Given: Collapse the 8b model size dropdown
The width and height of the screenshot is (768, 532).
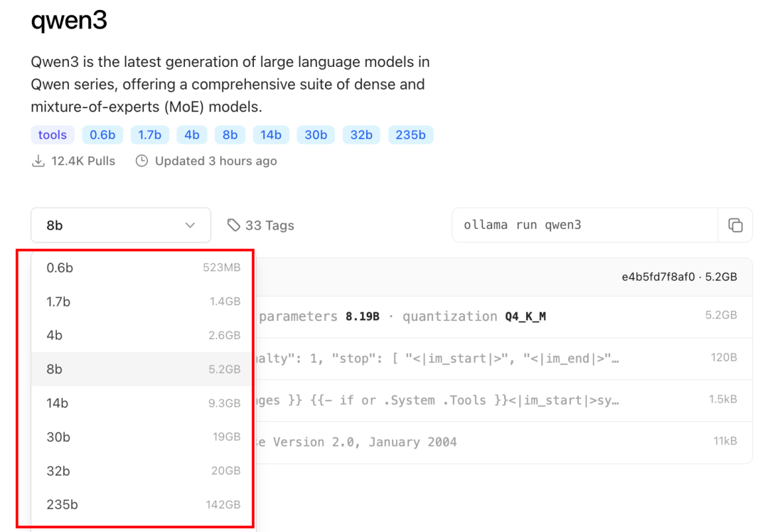Looking at the screenshot, I should point(121,225).
